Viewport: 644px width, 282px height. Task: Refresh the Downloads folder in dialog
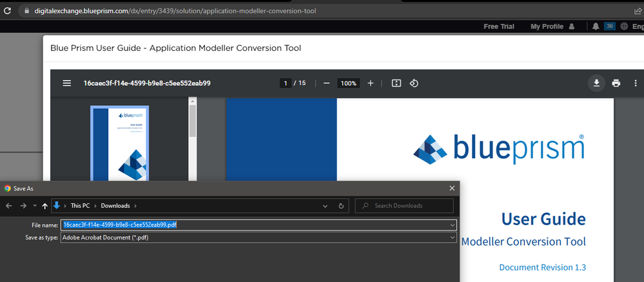pyautogui.click(x=341, y=206)
